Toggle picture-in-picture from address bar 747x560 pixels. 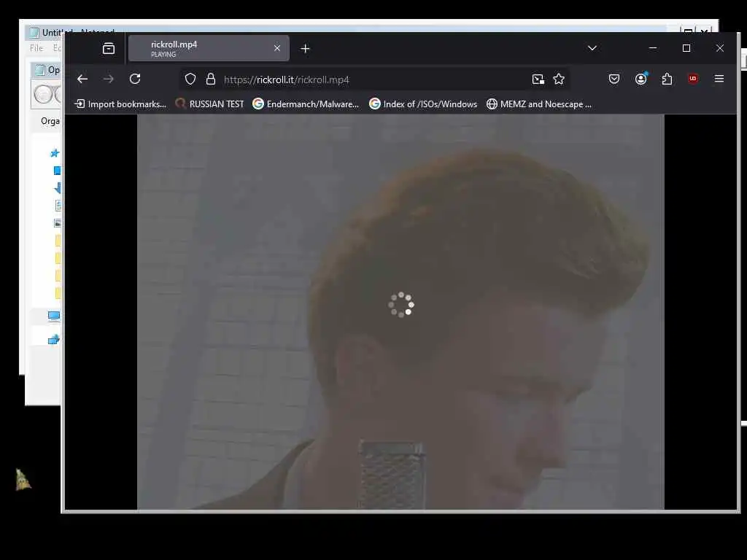click(538, 79)
